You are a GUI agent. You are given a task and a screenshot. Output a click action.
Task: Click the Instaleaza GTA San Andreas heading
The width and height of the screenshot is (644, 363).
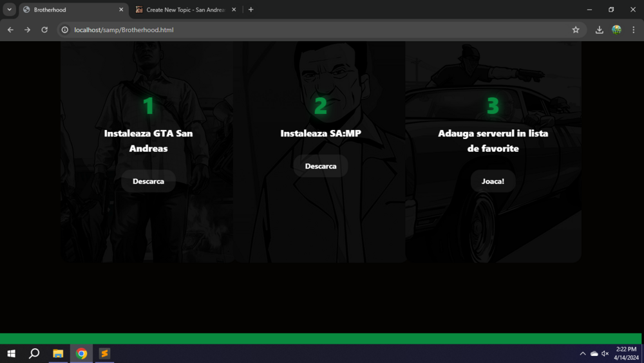(x=148, y=141)
